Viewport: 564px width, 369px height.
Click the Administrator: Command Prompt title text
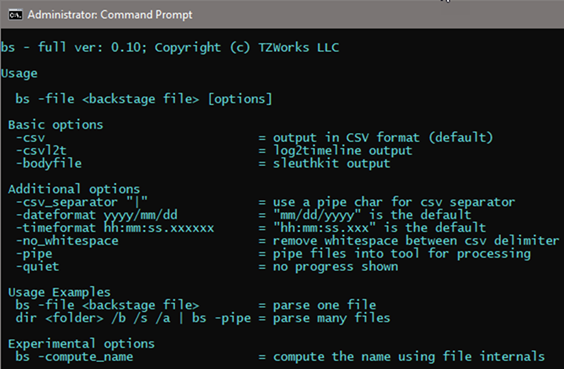[x=110, y=15]
